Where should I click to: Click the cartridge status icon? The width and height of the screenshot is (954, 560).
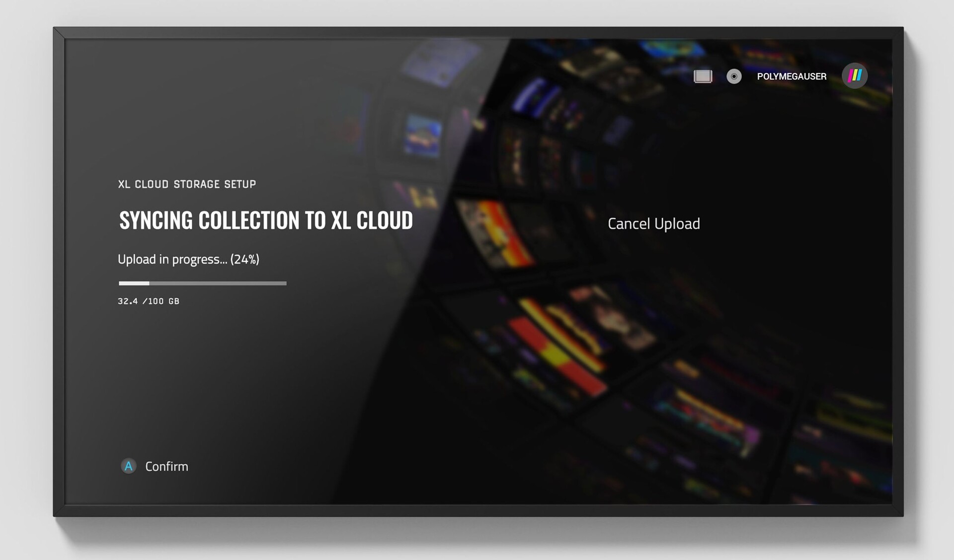pos(703,76)
